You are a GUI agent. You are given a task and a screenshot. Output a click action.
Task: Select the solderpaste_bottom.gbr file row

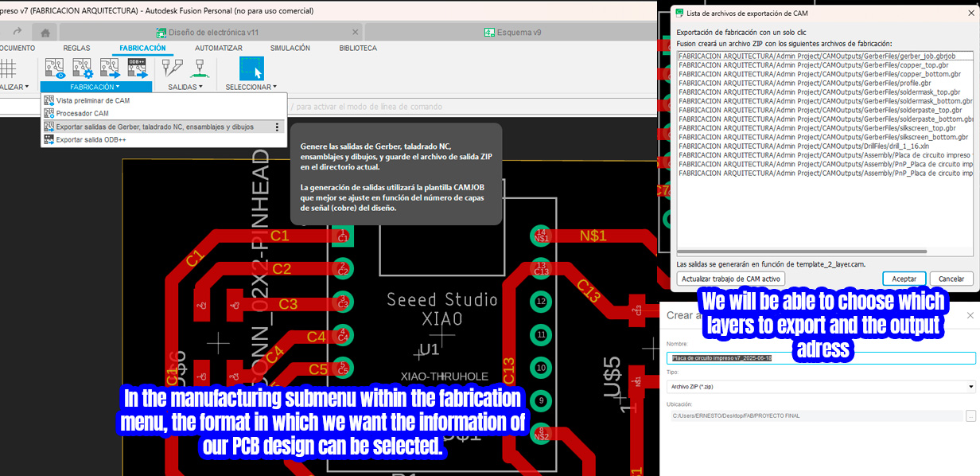tap(826, 119)
